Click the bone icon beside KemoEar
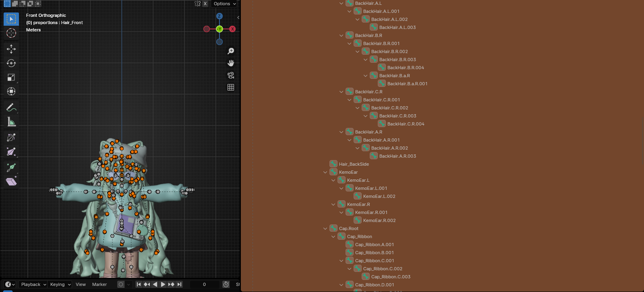644x292 pixels. 333,172
